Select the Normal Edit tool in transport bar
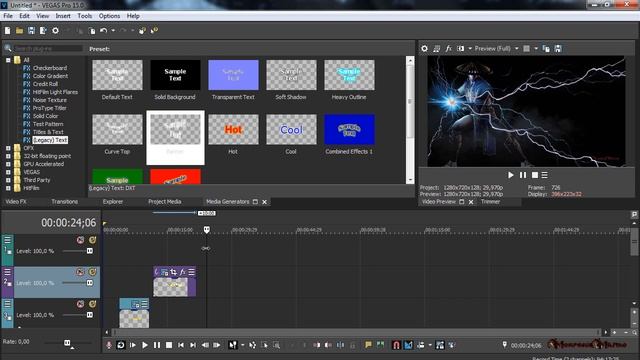This screenshot has height=360, width=640. coord(233,345)
